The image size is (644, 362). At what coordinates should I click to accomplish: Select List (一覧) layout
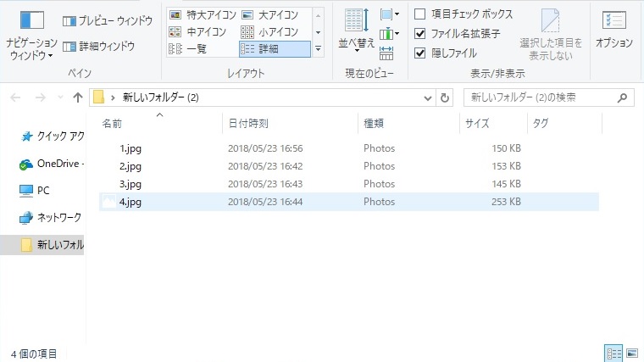pyautogui.click(x=187, y=49)
